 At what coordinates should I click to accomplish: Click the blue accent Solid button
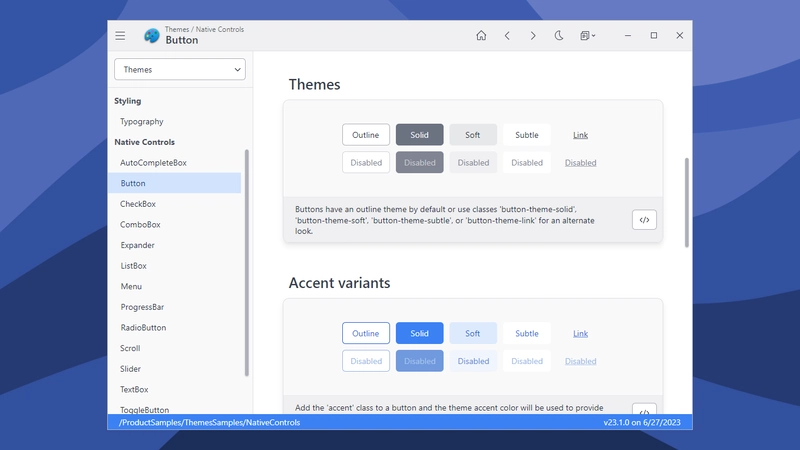point(419,333)
